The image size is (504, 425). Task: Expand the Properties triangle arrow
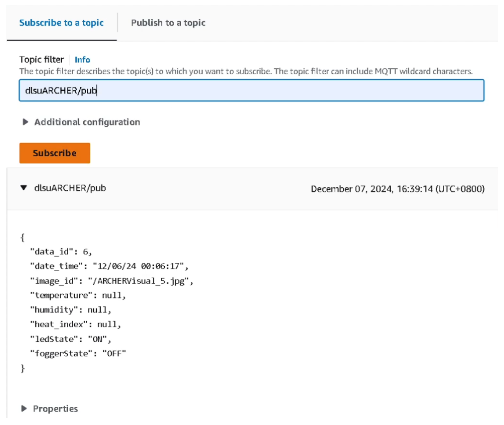pyautogui.click(x=24, y=409)
